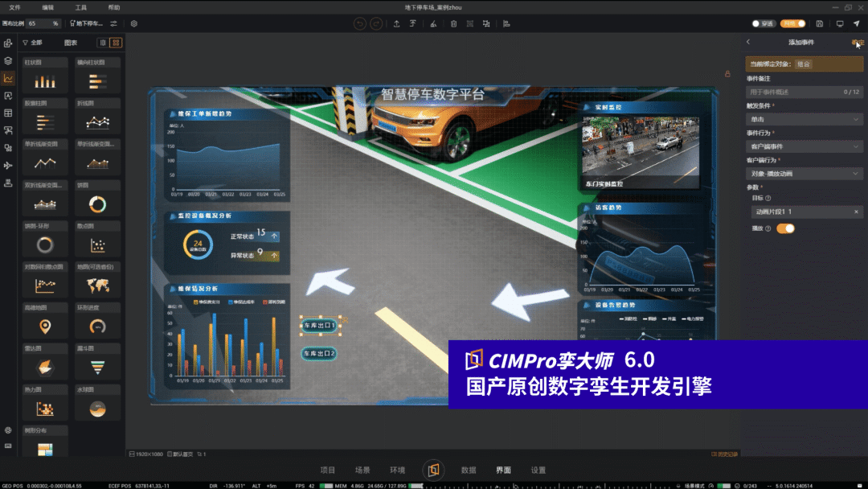
Task: Click the settings gear beside scene name
Action: [134, 24]
